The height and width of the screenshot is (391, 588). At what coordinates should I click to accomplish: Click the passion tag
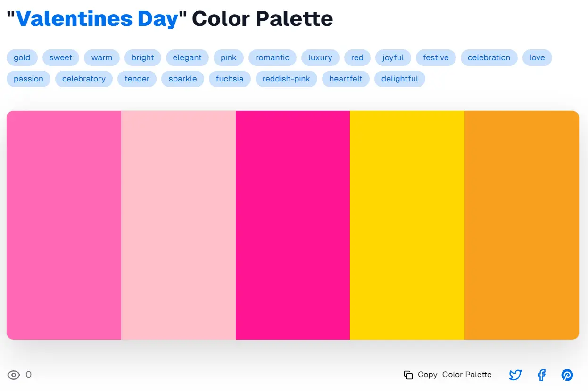pyautogui.click(x=28, y=79)
